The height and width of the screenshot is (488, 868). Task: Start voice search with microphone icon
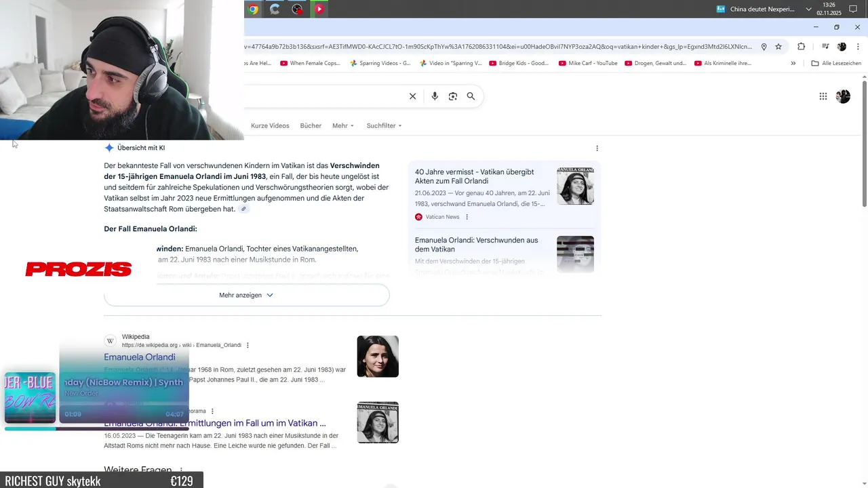click(x=435, y=96)
